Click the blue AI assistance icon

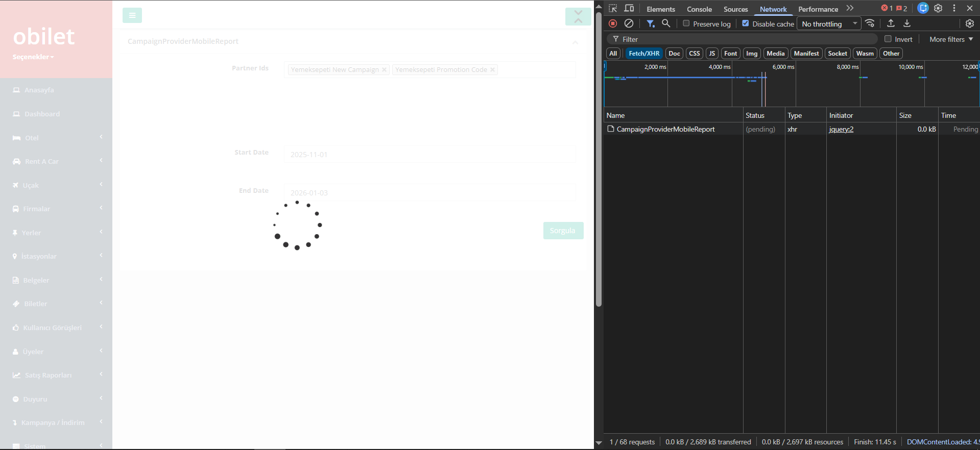tap(923, 8)
